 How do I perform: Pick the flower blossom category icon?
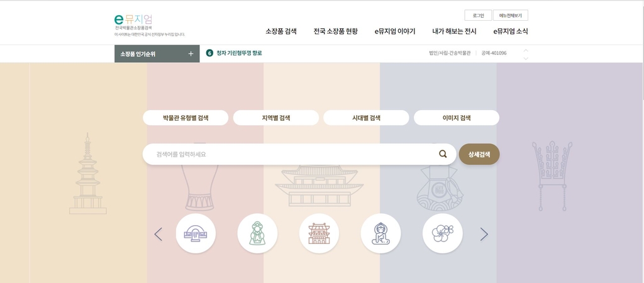[x=442, y=234]
